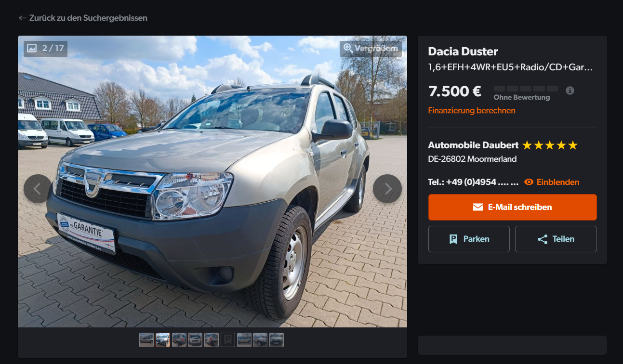The width and height of the screenshot is (623, 364).
Task: Click the parking-bookmark placeholder thumbnail
Action: pyautogui.click(x=228, y=340)
